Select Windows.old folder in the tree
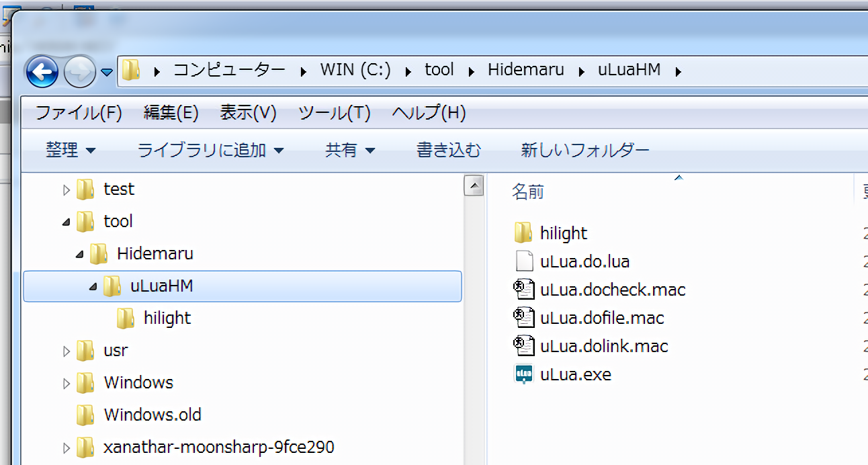Viewport: 868px width, 465px height. (x=152, y=415)
